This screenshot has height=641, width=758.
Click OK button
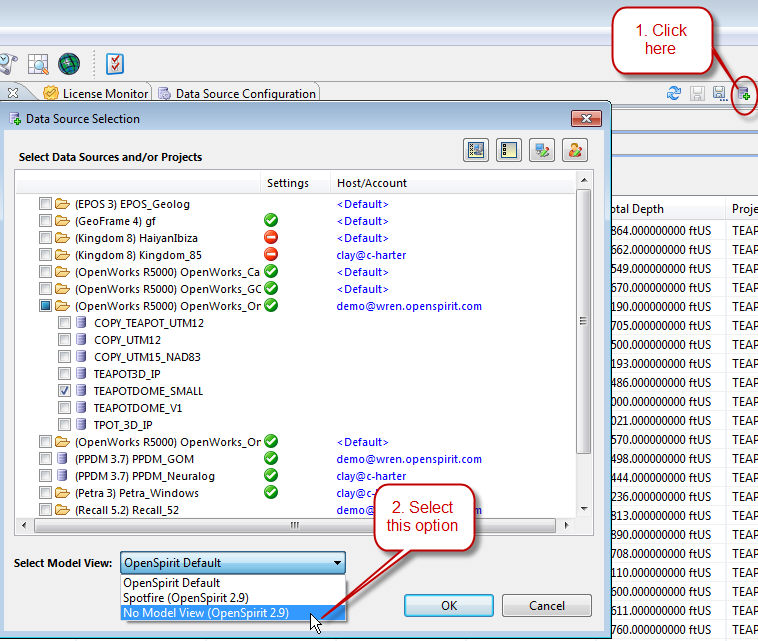[449, 605]
